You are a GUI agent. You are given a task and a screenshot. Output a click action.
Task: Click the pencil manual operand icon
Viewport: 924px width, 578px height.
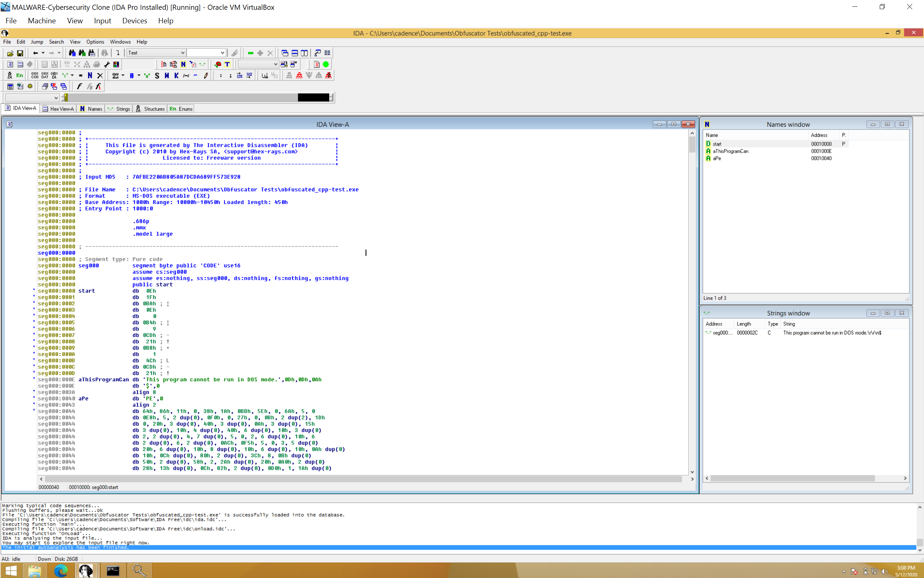click(206, 75)
